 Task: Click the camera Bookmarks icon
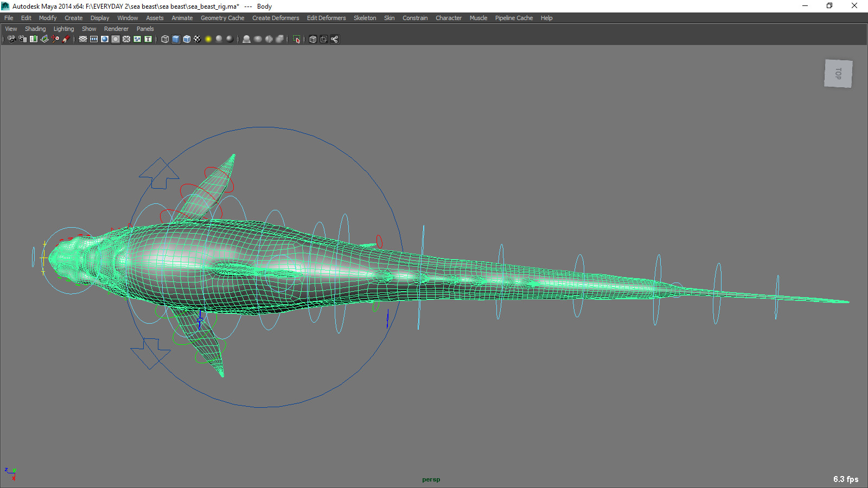point(34,39)
